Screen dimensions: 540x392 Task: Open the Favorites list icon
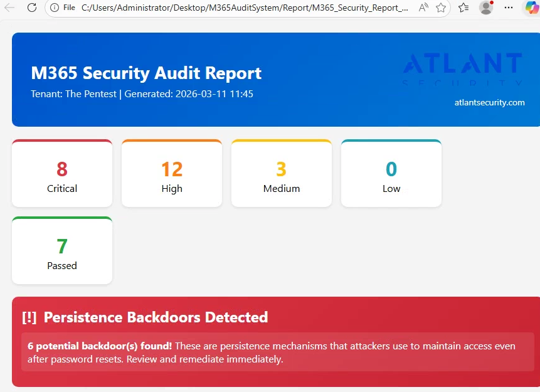coord(463,8)
